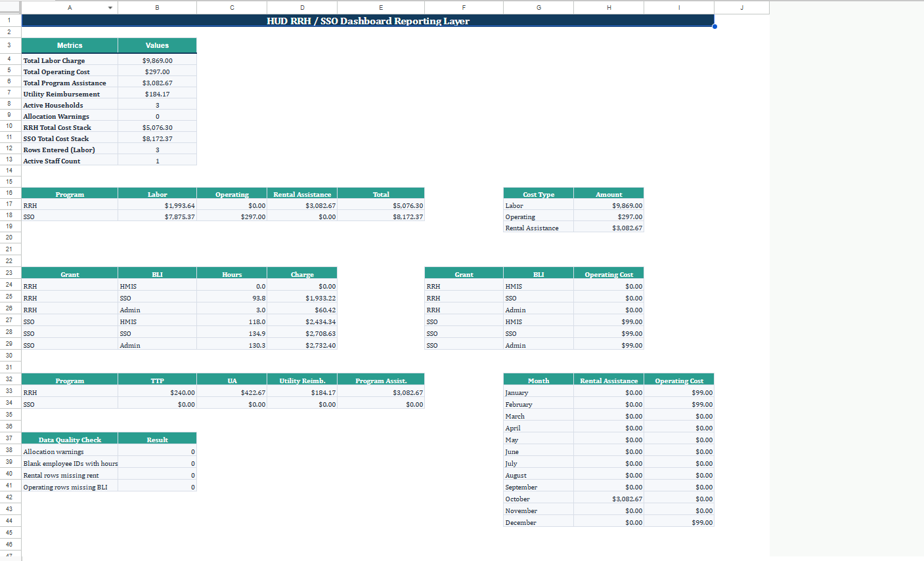Image resolution: width=924 pixels, height=561 pixels.
Task: Select the $184.17 cell in row 33
Action: pyautogui.click(x=302, y=392)
